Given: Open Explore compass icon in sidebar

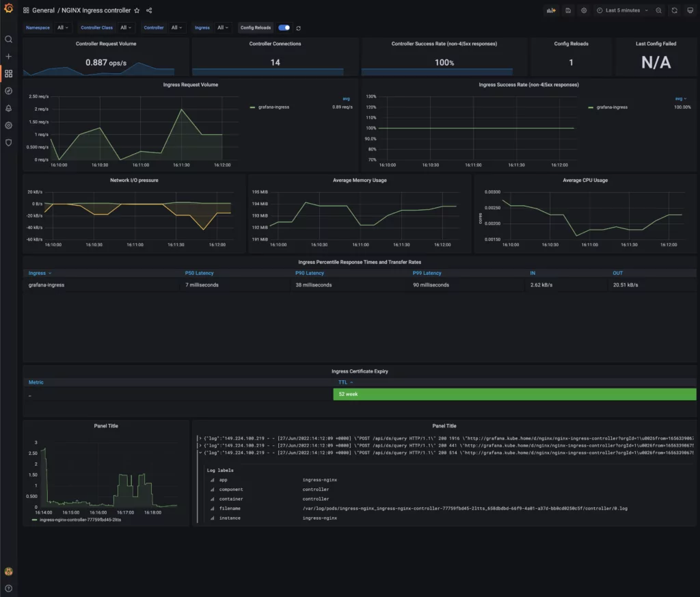Looking at the screenshot, I should [x=8, y=91].
